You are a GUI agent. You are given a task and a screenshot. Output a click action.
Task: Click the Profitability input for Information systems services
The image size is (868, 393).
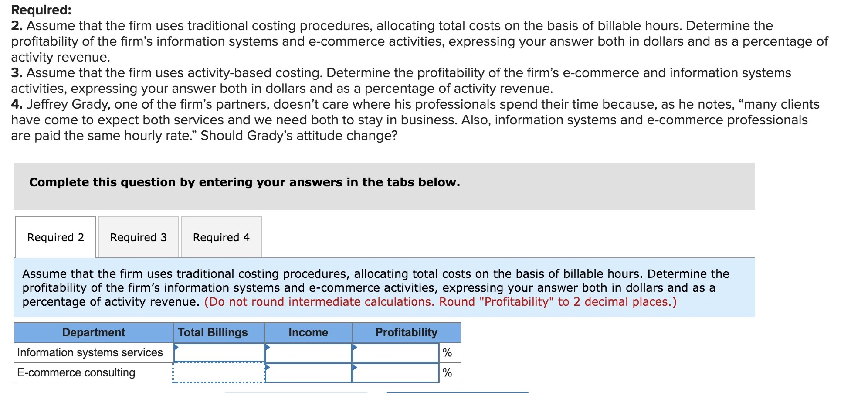[395, 352]
